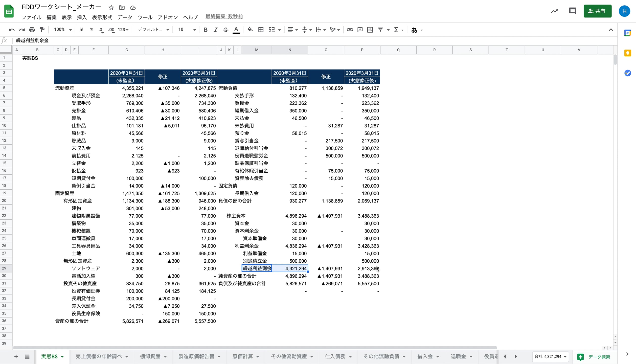
Task: Open the データ menu
Action: 125,17
